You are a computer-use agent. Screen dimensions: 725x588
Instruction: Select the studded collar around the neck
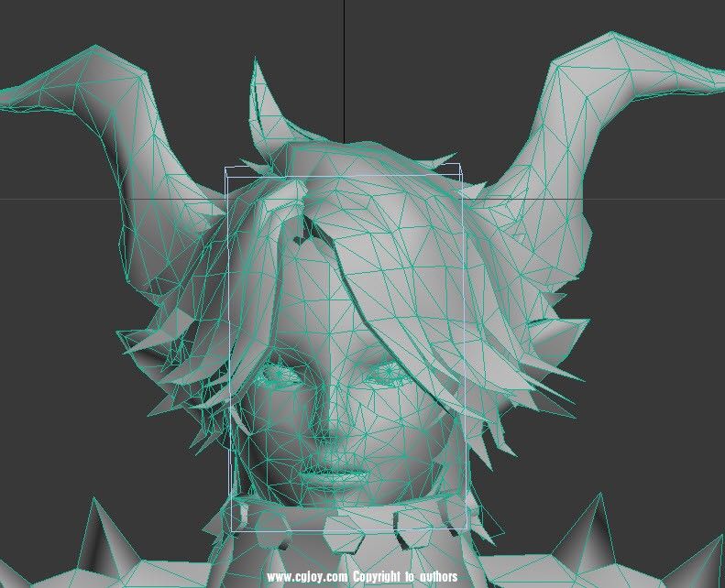[351, 524]
